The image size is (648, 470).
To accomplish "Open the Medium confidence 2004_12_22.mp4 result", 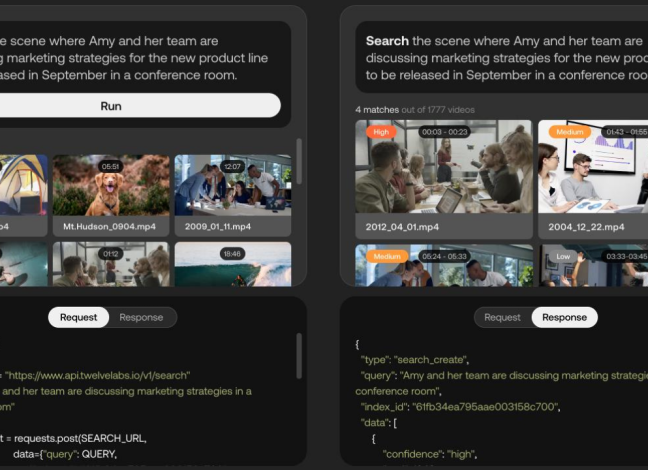I will pyautogui.click(x=593, y=167).
